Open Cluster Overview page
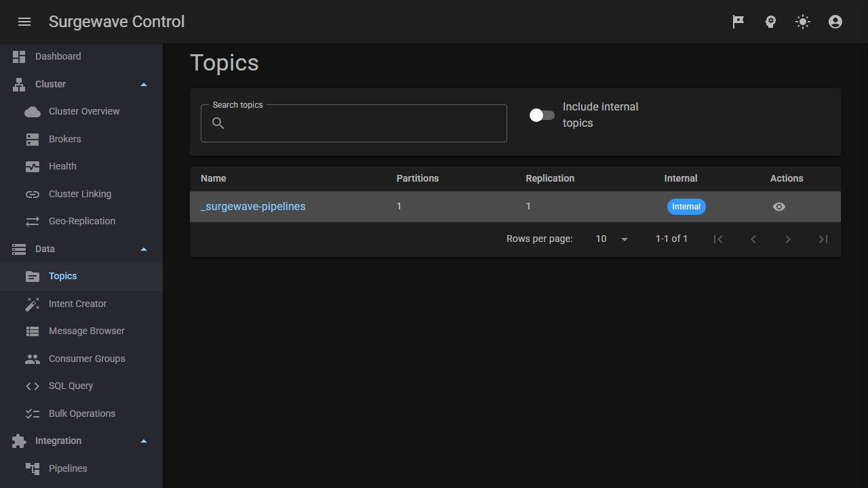Viewport: 868px width, 488px height. coord(81,112)
